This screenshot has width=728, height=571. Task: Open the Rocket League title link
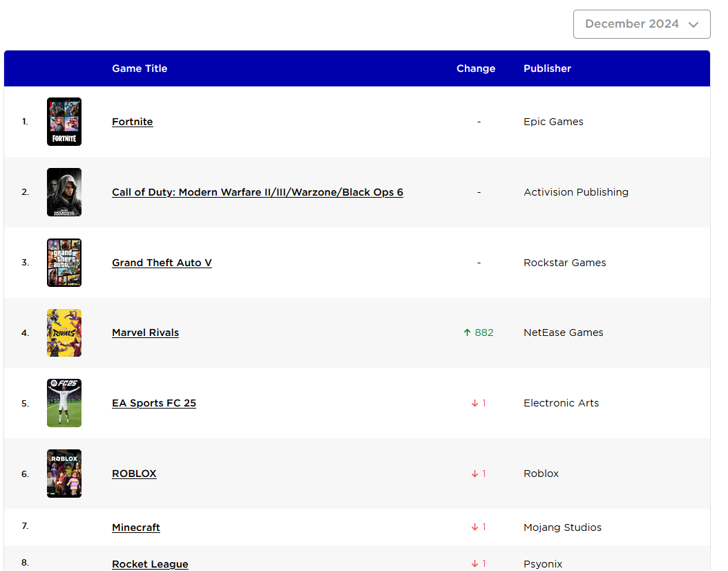(150, 564)
